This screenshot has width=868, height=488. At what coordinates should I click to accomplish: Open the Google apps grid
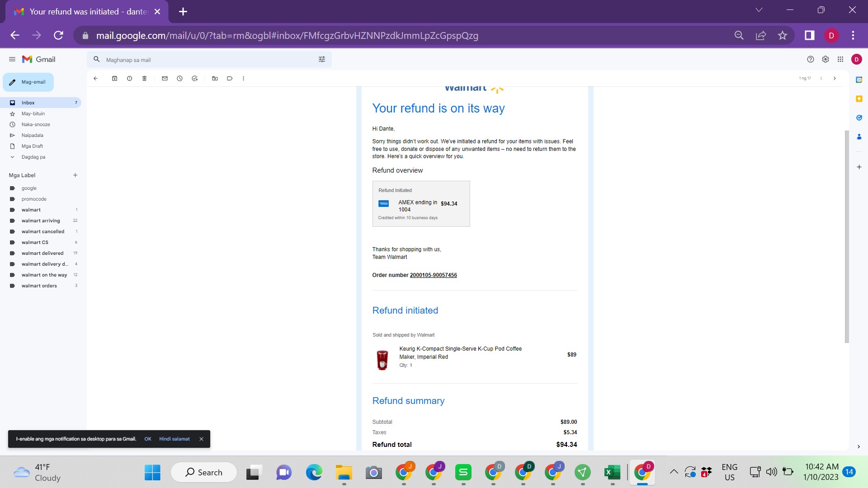click(840, 59)
